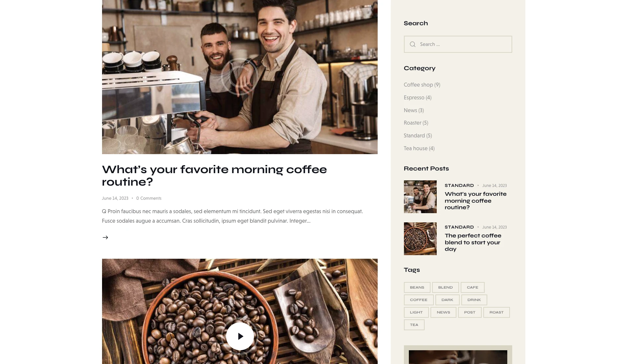Click the read-more arrow icon

105,237
